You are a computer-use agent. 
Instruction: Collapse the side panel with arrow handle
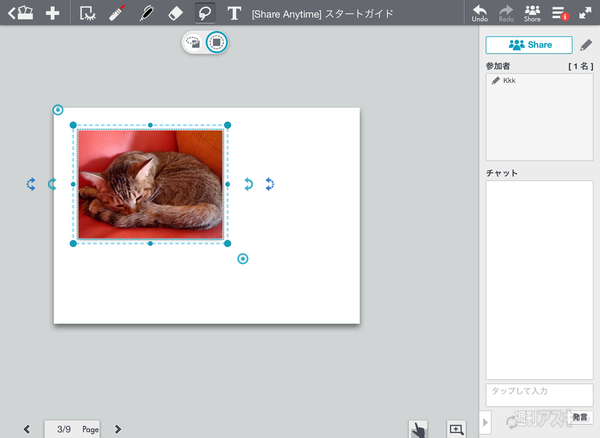486,422
